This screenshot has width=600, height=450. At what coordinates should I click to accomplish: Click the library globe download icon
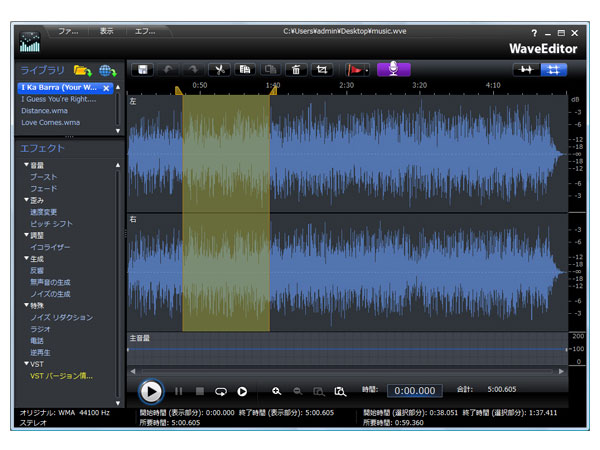[107, 71]
